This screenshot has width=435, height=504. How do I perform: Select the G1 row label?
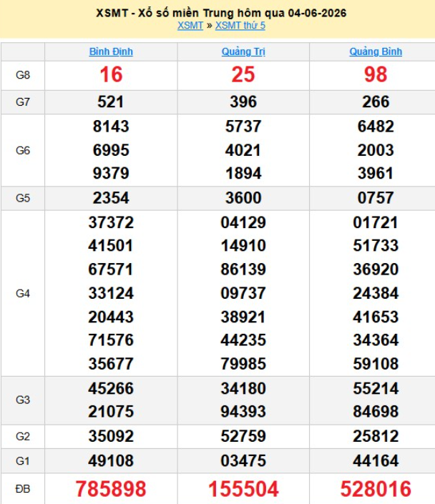(x=23, y=461)
